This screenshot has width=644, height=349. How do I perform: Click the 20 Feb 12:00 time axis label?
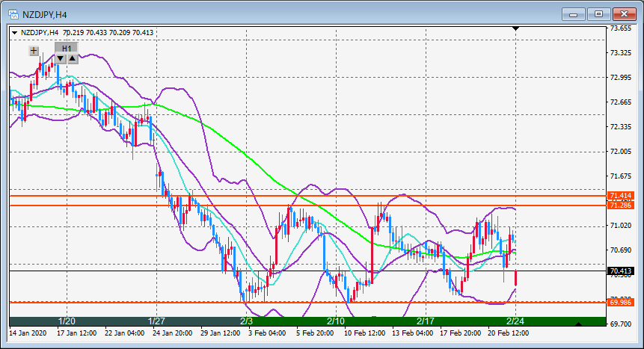[x=508, y=333]
